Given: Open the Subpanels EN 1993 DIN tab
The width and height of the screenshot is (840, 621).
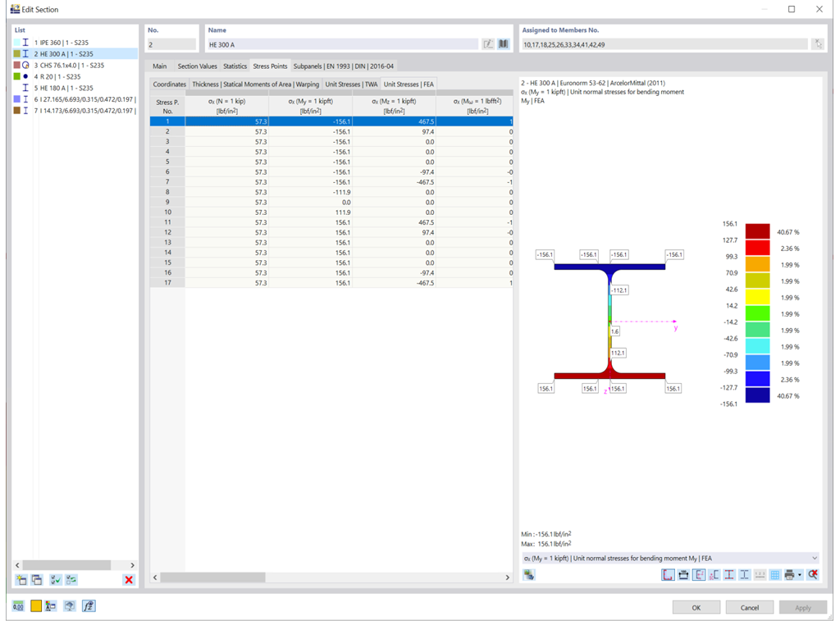Looking at the screenshot, I should [344, 66].
